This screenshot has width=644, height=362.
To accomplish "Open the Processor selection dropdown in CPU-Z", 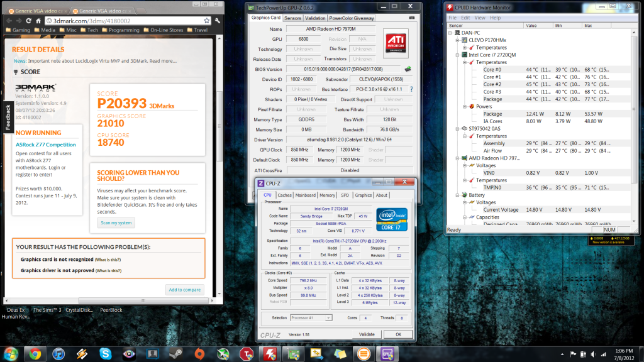I will (x=311, y=317).
